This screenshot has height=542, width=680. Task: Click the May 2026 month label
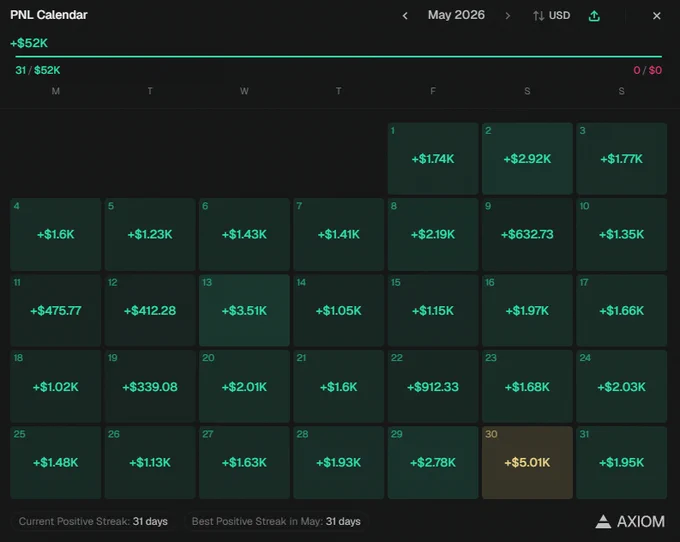click(x=456, y=15)
